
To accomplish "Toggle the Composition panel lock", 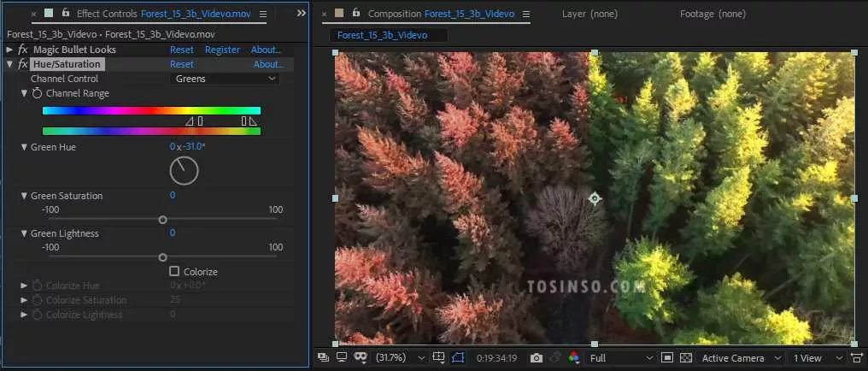I will 356,13.
